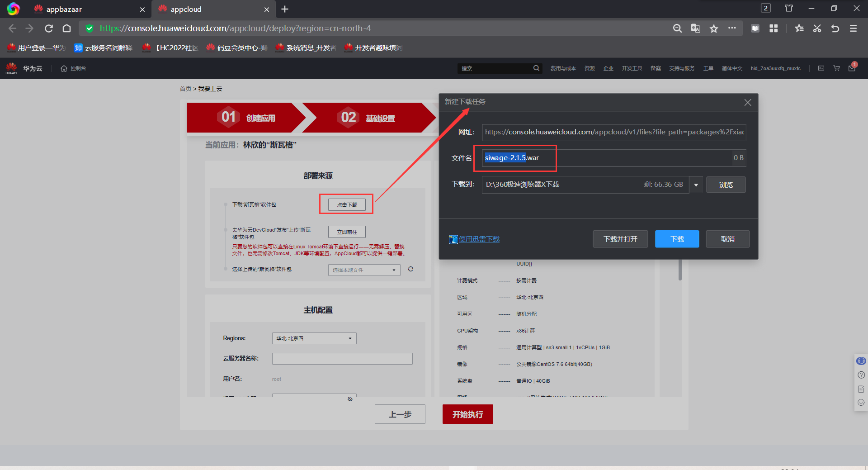
Task: Click the browser address bar URL
Action: (x=235, y=28)
